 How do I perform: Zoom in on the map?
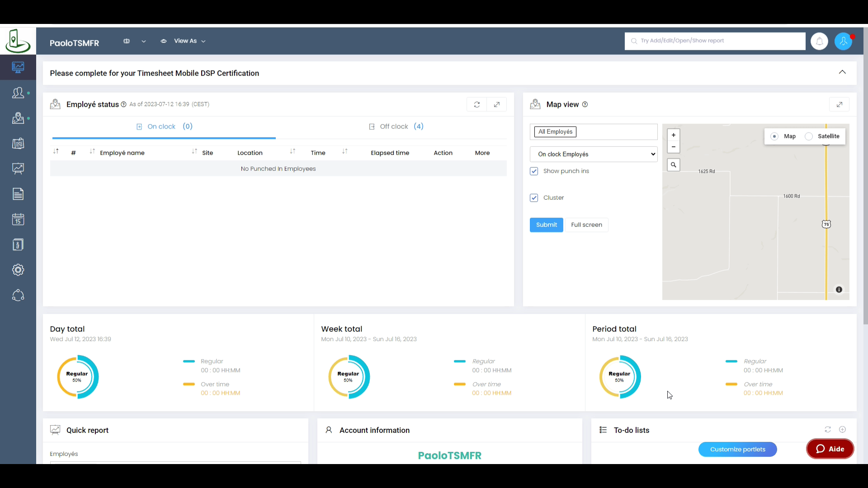pos(674,135)
